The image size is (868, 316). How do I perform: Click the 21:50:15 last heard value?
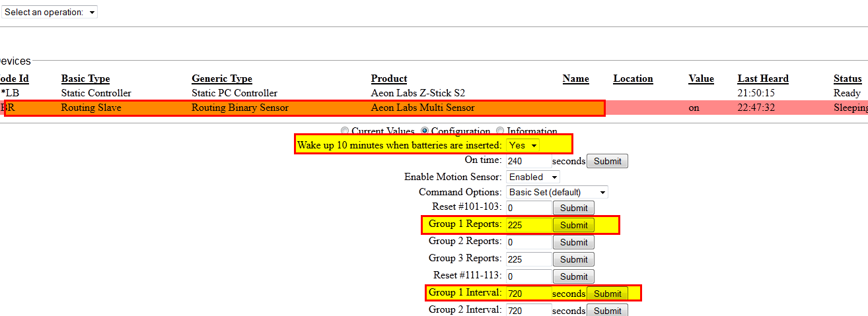point(756,93)
